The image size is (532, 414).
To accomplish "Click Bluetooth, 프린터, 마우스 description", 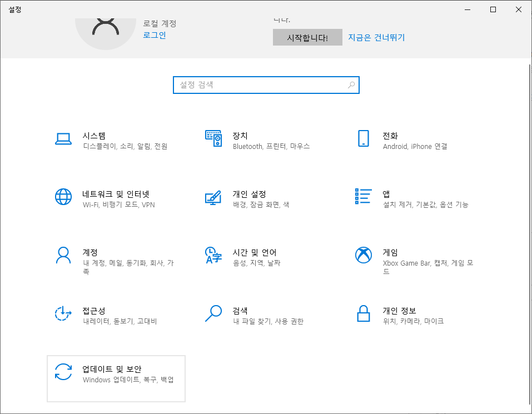I will coord(271,146).
